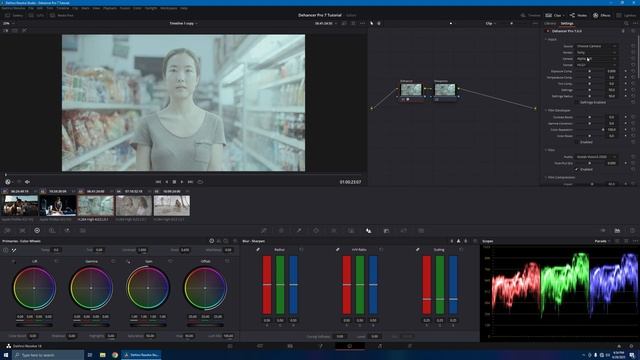640x360 pixels.
Task: Open the Camera Raw palette
Action: pyautogui.click(x=7, y=231)
